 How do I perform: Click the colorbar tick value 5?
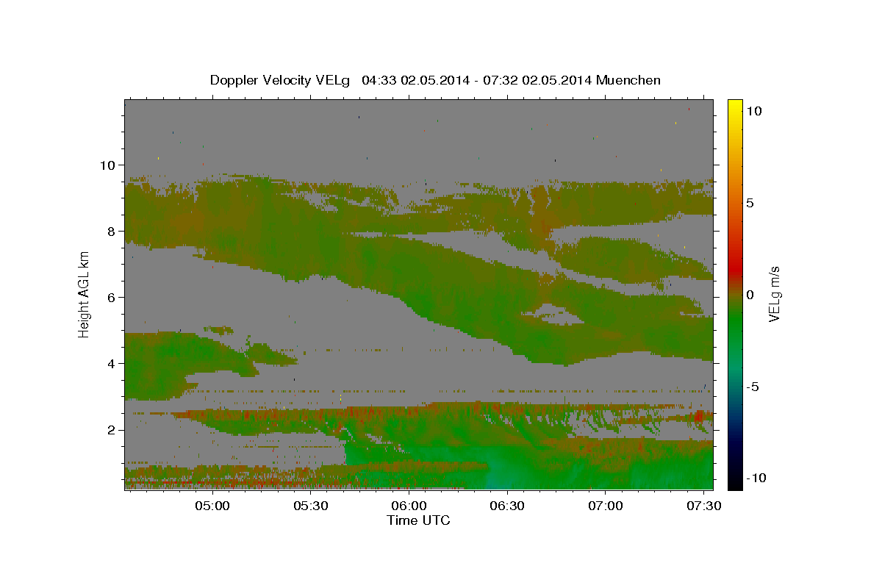pyautogui.click(x=750, y=202)
